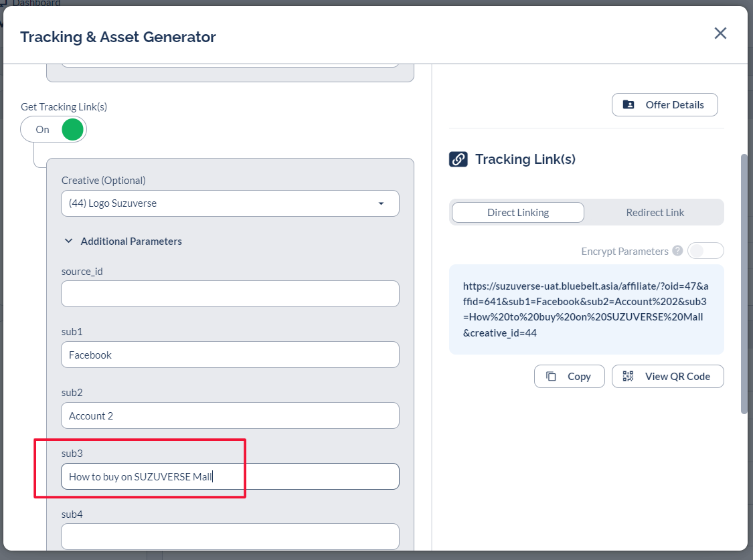Collapse the Additional Parameters section
The image size is (753, 560).
pyautogui.click(x=68, y=241)
